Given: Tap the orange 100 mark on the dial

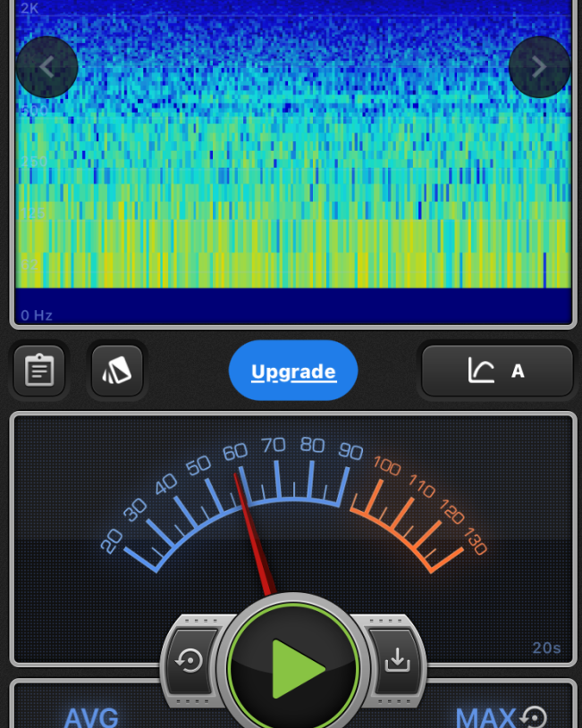Looking at the screenshot, I should point(386,465).
